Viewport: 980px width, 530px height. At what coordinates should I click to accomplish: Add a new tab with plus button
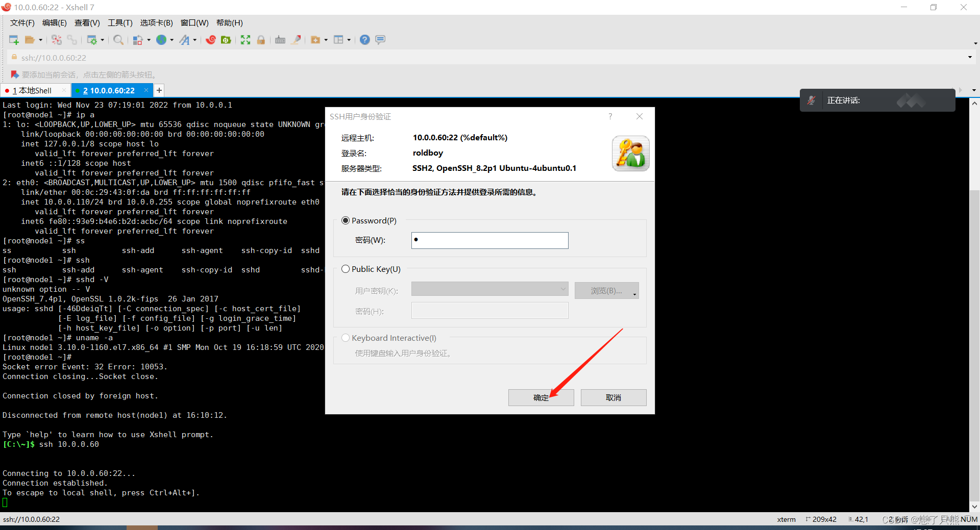coord(159,90)
